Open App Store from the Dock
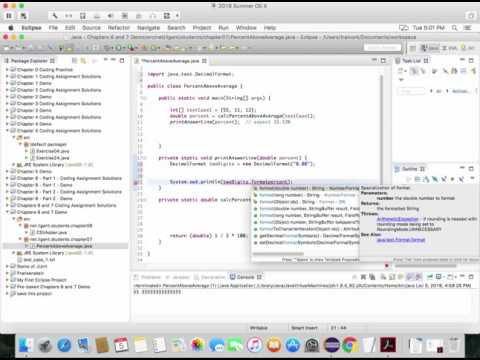This screenshot has width=480, height=360. [x=293, y=345]
